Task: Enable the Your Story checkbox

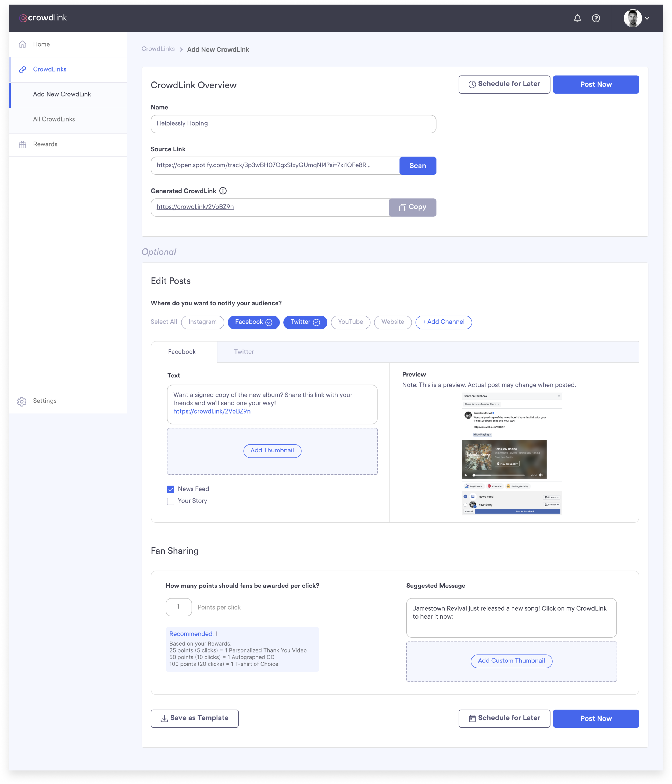Action: click(x=171, y=501)
